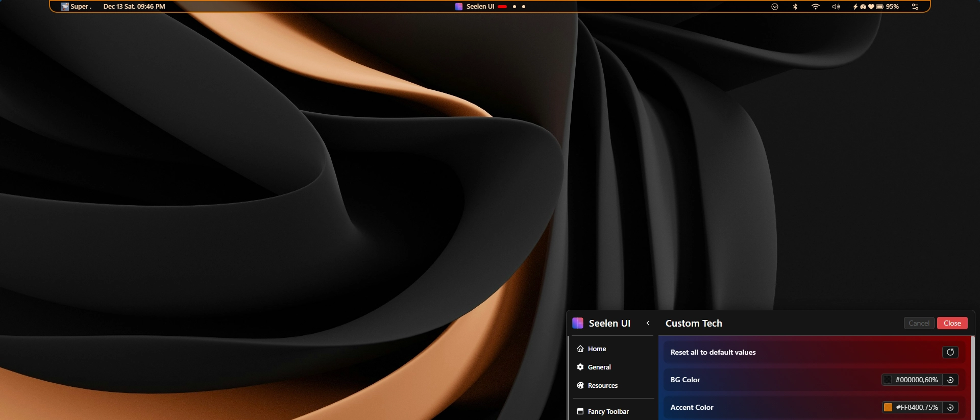The image size is (980, 420).
Task: Reset the Accent Color to default
Action: pos(950,407)
